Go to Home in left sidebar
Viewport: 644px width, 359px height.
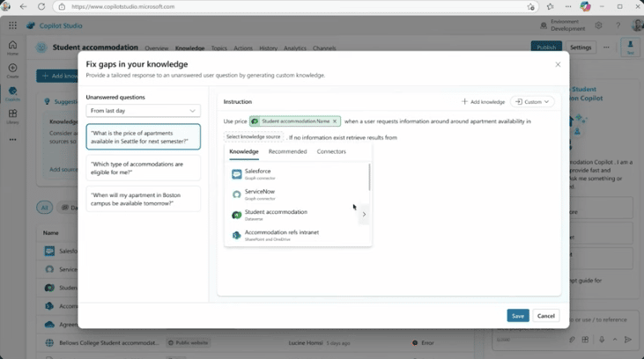tap(12, 48)
